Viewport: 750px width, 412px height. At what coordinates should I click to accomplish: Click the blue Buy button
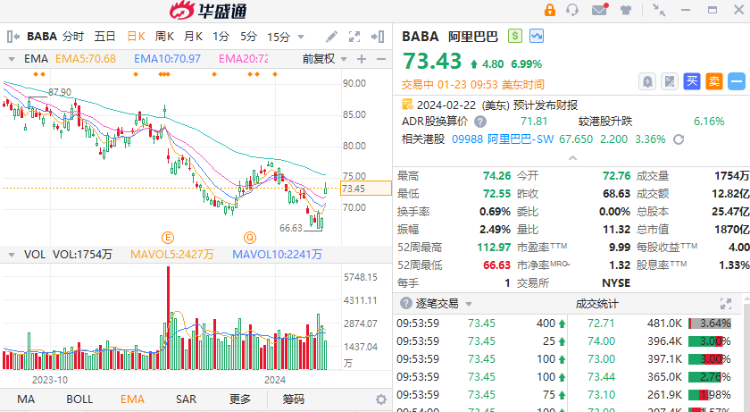[x=692, y=81]
